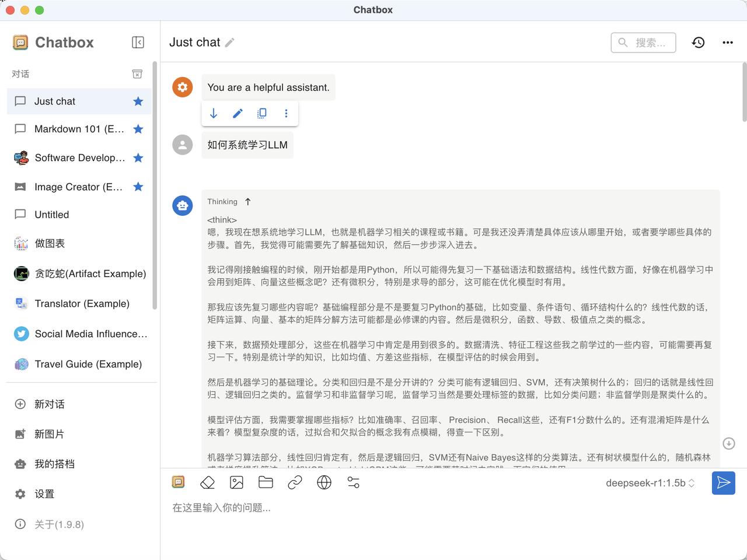Enable web browsing via the globe icon

coord(324,482)
